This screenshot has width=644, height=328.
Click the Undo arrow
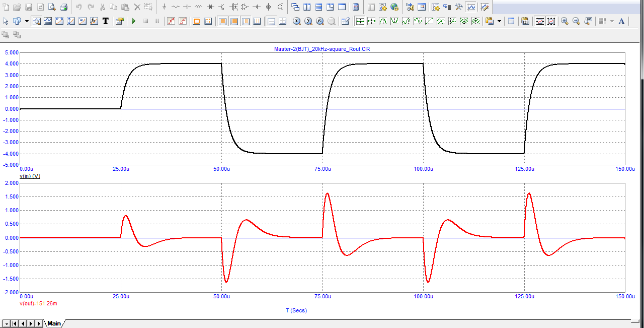pyautogui.click(x=78, y=7)
